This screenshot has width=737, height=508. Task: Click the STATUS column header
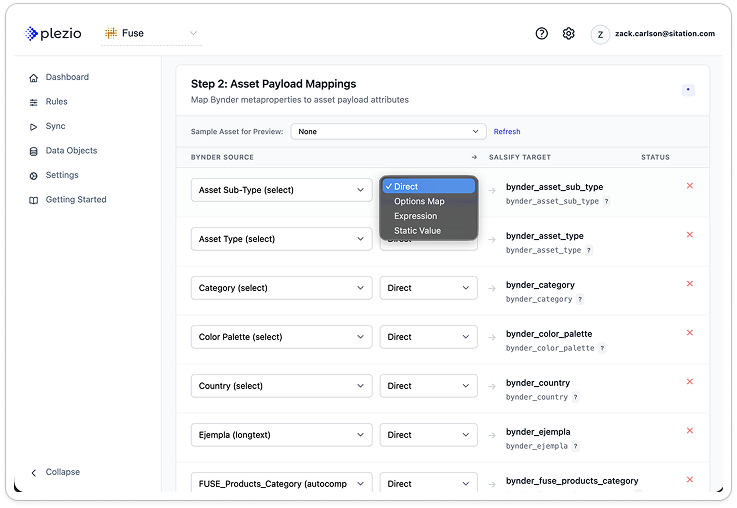tap(655, 157)
